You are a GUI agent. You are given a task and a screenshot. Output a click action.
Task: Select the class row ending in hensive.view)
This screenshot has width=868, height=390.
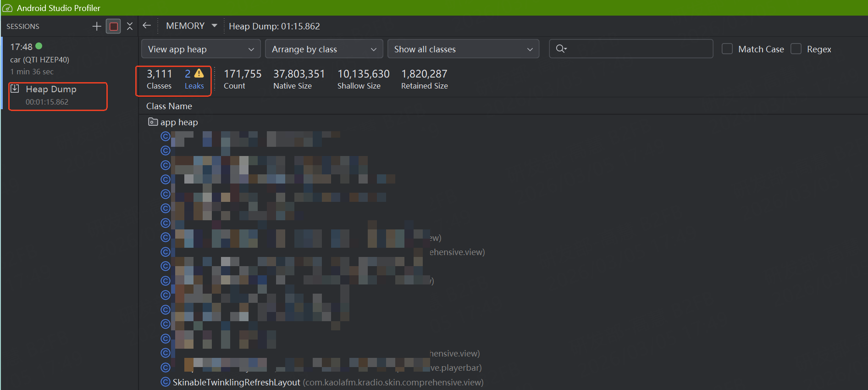(x=503, y=353)
